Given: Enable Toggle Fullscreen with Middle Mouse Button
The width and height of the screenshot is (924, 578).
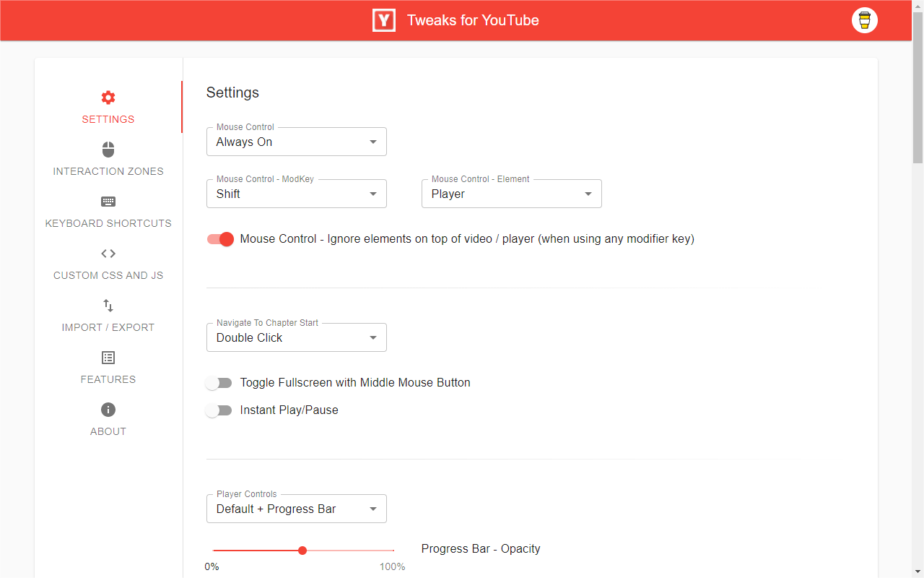Looking at the screenshot, I should pos(219,382).
